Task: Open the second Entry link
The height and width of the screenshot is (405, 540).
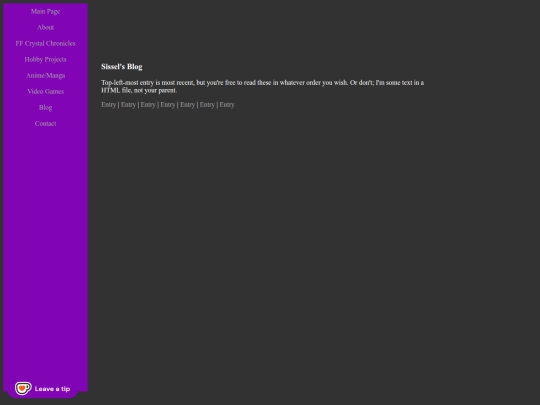Action: [128, 105]
